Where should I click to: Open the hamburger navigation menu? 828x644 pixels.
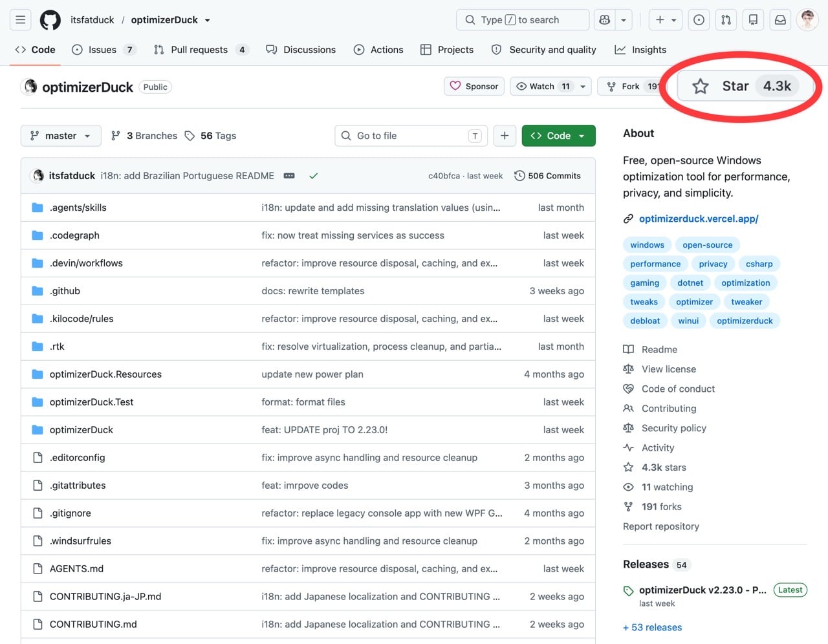click(21, 20)
